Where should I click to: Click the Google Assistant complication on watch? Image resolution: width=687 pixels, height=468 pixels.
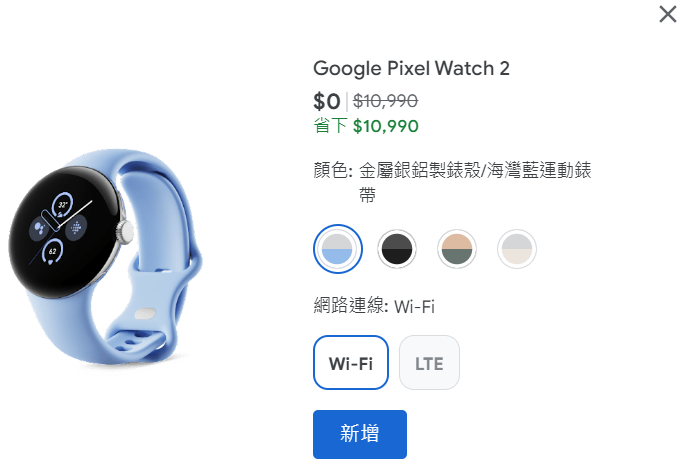tap(39, 229)
